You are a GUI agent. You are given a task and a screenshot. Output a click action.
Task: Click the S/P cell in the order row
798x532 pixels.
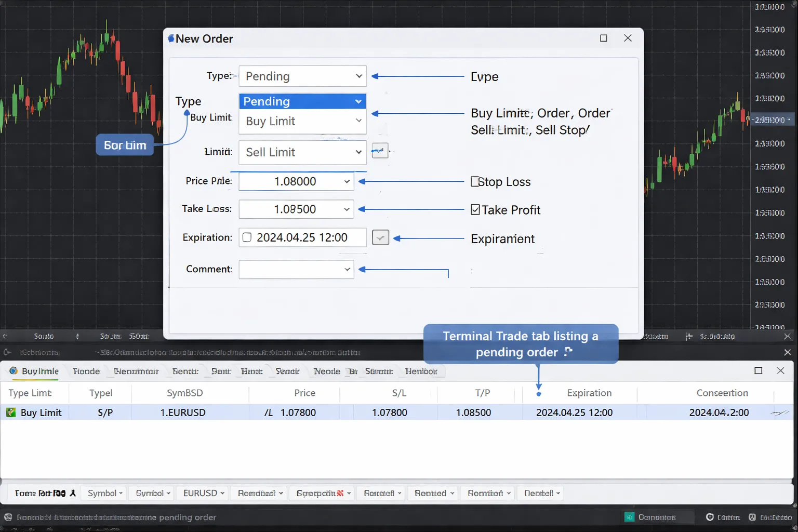coord(105,413)
